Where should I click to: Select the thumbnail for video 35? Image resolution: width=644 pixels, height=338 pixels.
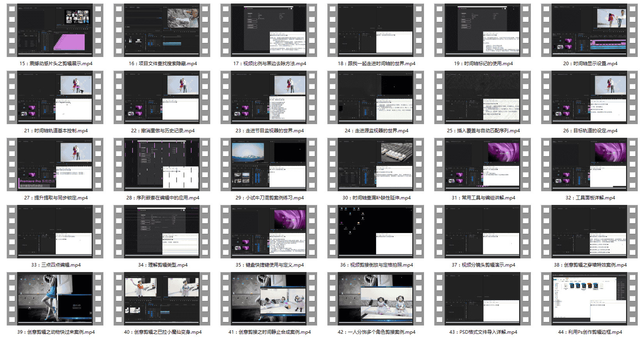(269, 232)
